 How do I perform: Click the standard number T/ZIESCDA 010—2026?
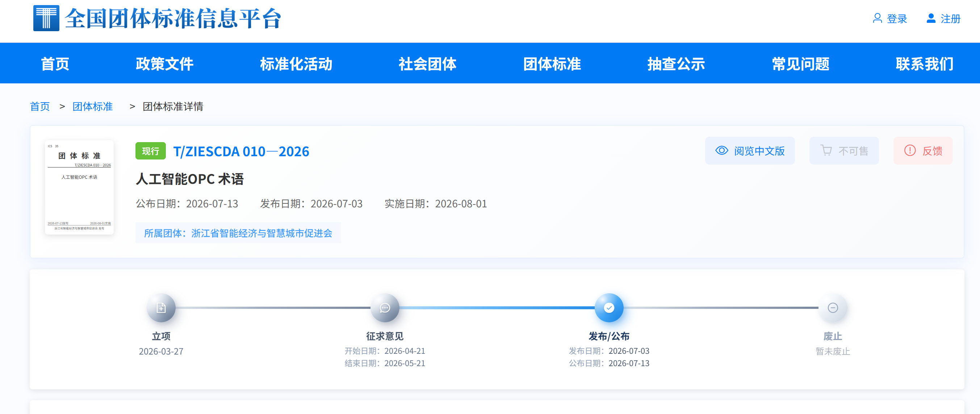pyautogui.click(x=241, y=151)
